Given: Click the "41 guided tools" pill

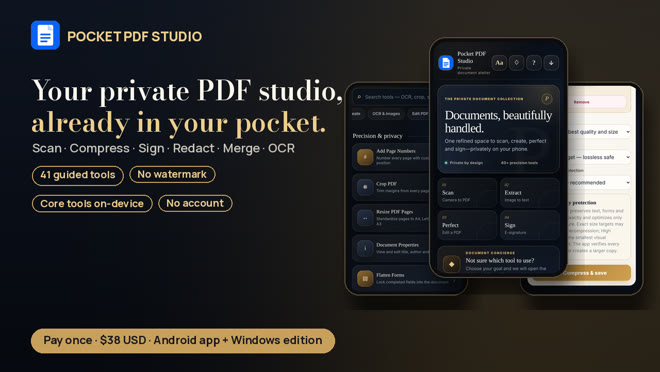Looking at the screenshot, I should (78, 175).
